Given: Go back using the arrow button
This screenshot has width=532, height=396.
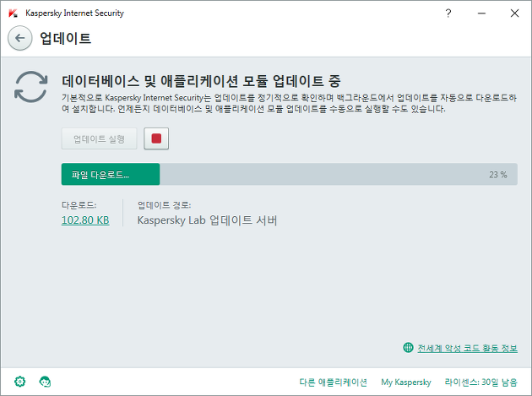Looking at the screenshot, I should pyautogui.click(x=20, y=38).
